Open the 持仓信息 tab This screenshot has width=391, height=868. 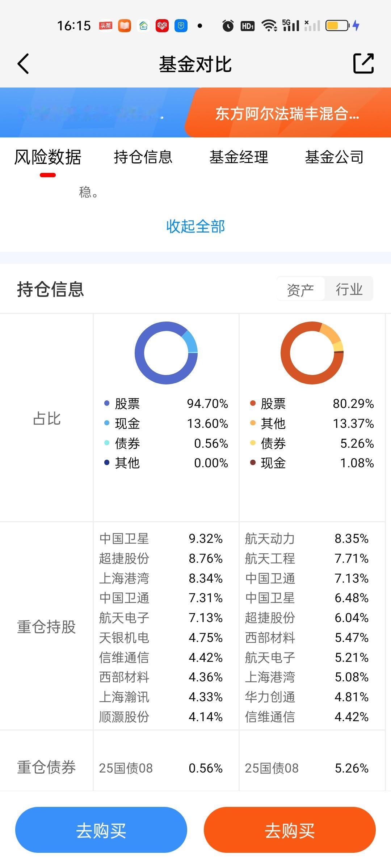click(143, 157)
